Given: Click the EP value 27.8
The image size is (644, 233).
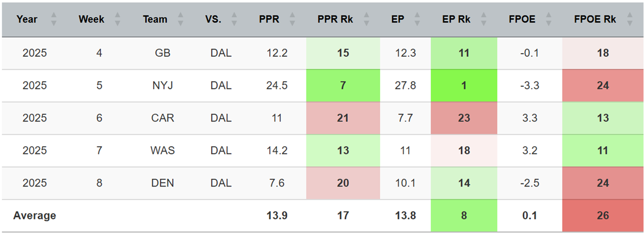Looking at the screenshot, I should click(x=405, y=85).
